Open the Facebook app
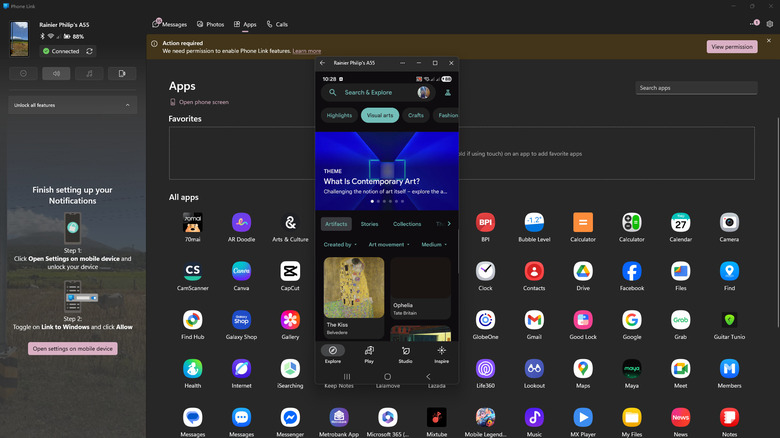Image resolution: width=780 pixels, height=438 pixels. point(631,271)
